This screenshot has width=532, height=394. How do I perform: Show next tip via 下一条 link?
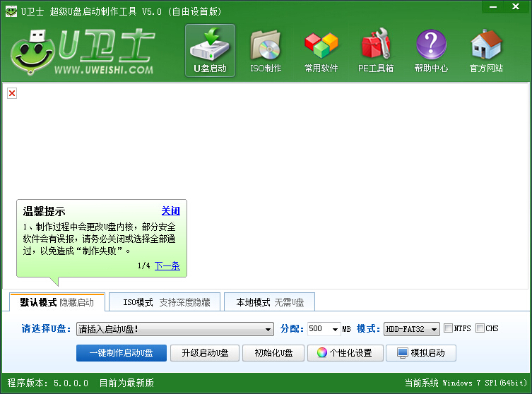[x=167, y=265]
